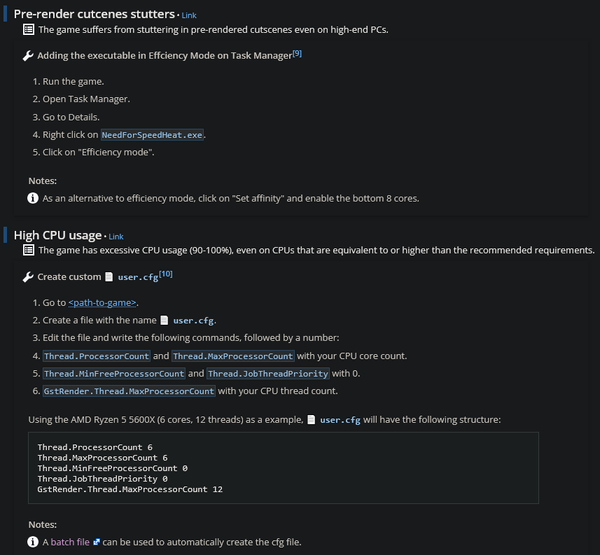Click the file icon in the Ryzen example sentence
600x555 pixels.
click(x=311, y=420)
